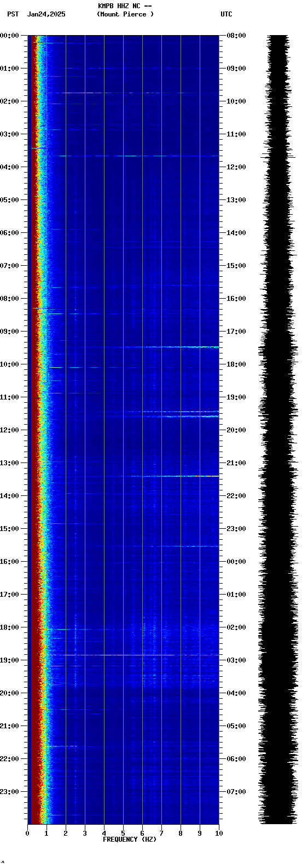Click the 11:00 UTC time label
Screen dimensions: 302x868
236,134
